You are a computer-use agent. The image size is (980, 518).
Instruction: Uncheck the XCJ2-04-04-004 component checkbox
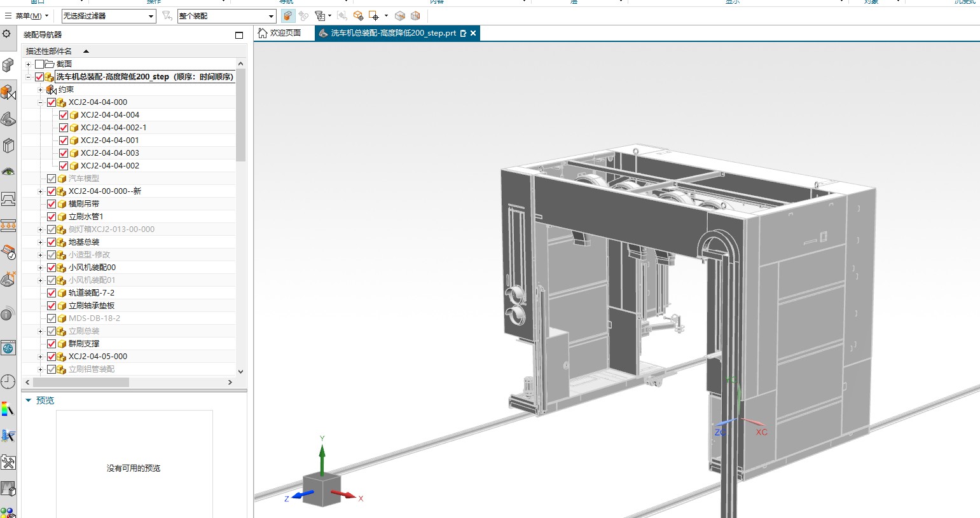(64, 115)
